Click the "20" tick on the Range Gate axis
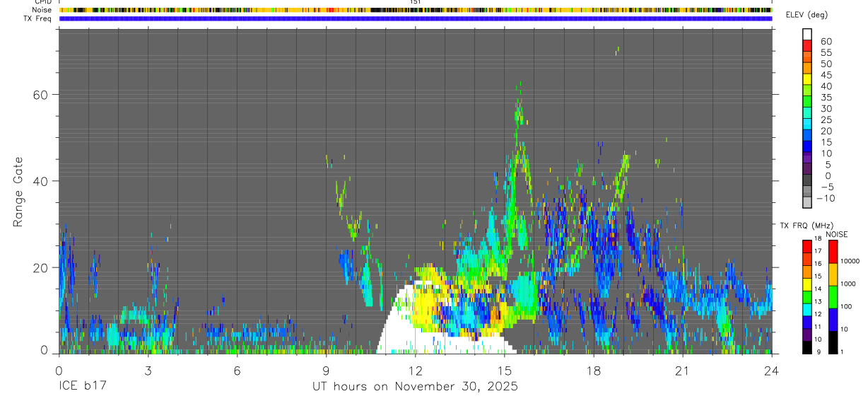 (x=42, y=267)
